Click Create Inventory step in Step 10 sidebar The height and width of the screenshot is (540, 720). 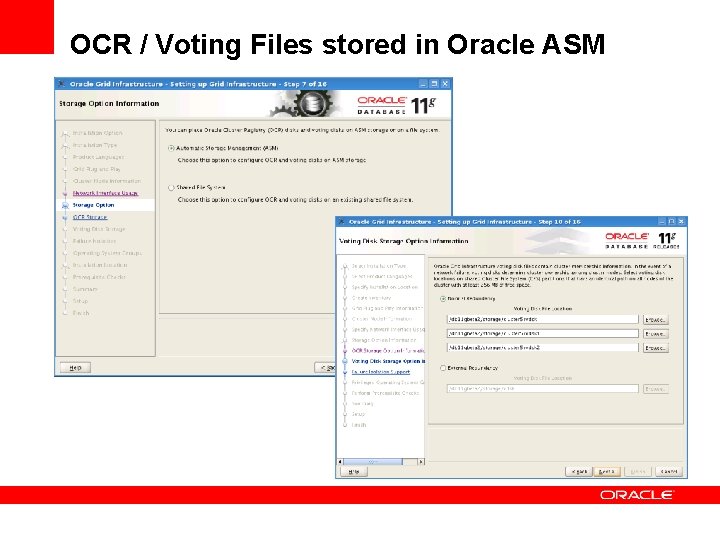click(x=371, y=298)
